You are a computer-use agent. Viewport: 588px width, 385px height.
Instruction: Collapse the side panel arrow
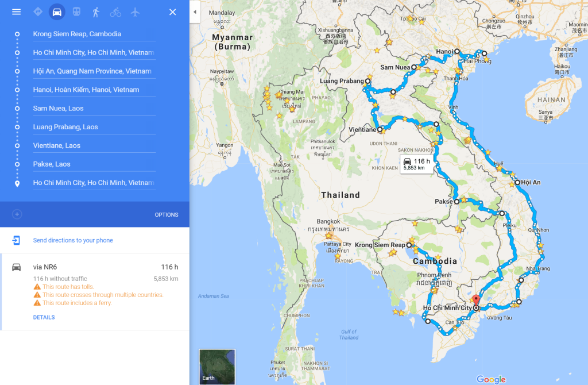[195, 12]
